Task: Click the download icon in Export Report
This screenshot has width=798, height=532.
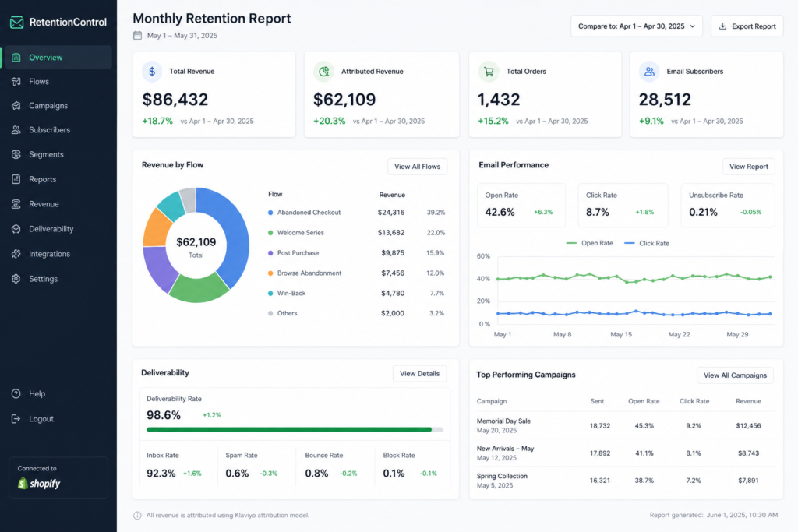Action: (722, 26)
